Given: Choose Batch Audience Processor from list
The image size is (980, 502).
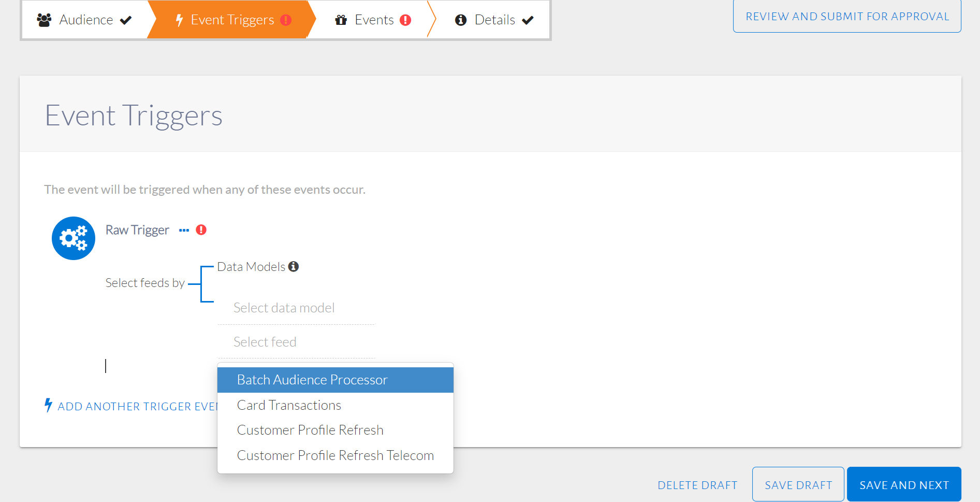Looking at the screenshot, I should 312,380.
